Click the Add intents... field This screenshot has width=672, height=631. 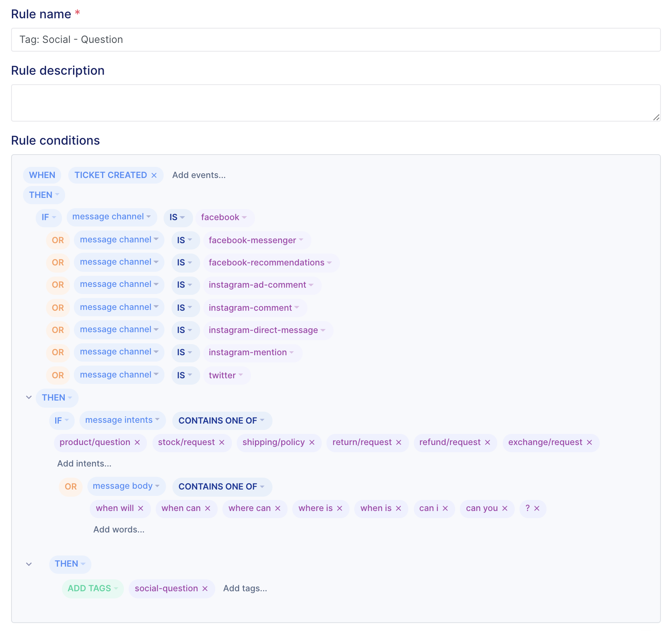coord(84,464)
